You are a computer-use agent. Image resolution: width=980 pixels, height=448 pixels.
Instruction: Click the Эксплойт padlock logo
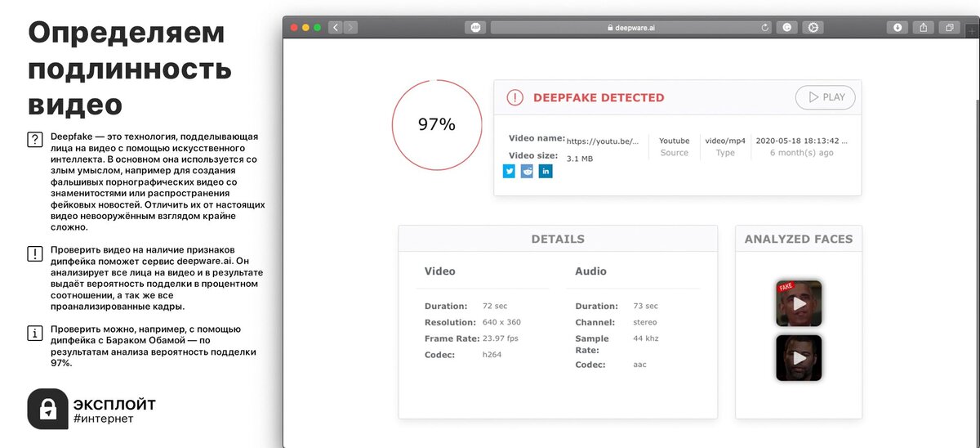(47, 410)
